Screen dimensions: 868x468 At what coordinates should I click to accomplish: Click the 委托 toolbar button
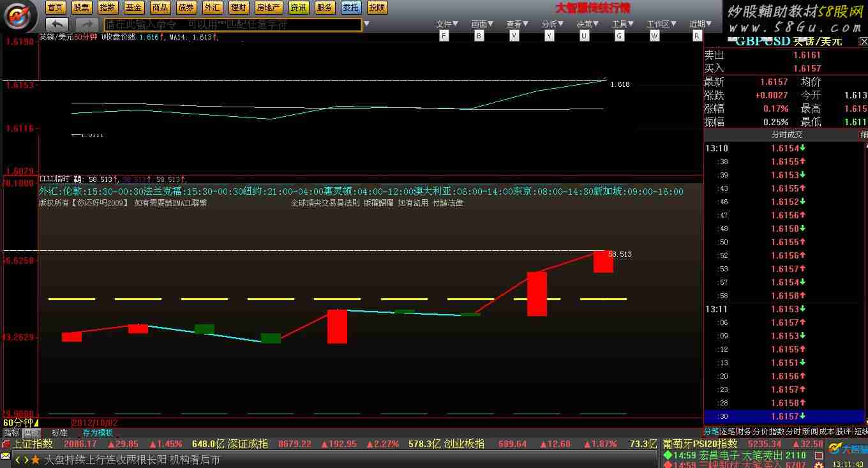point(350,8)
